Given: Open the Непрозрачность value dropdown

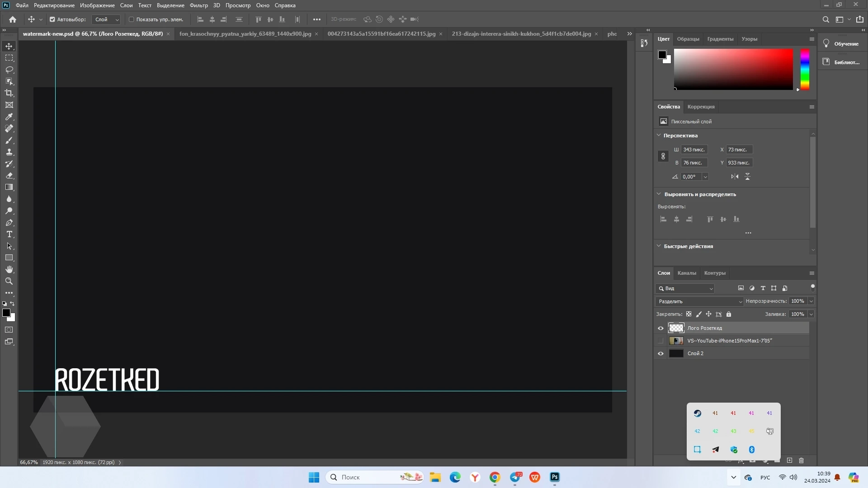Looking at the screenshot, I should coord(811,301).
